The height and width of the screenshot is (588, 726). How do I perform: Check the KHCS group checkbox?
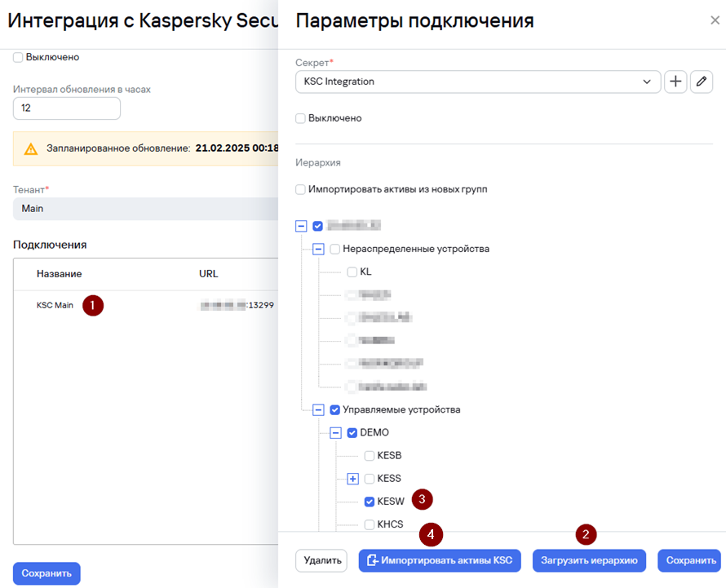tap(369, 524)
